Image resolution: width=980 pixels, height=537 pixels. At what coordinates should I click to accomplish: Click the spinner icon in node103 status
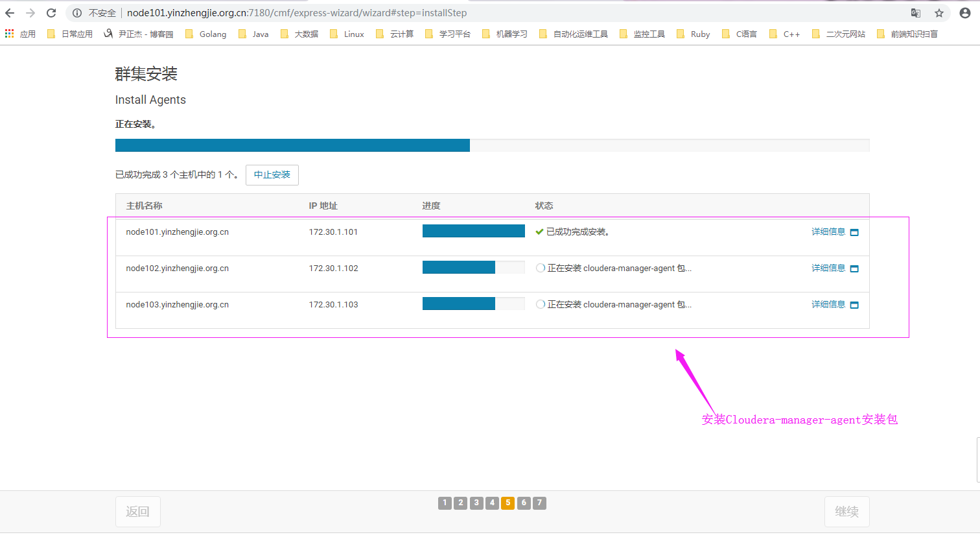(x=541, y=304)
